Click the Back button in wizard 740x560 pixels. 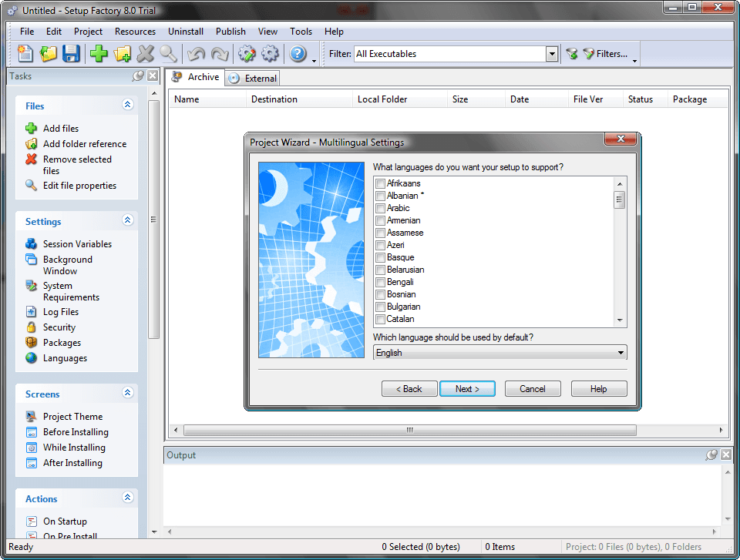coord(409,389)
